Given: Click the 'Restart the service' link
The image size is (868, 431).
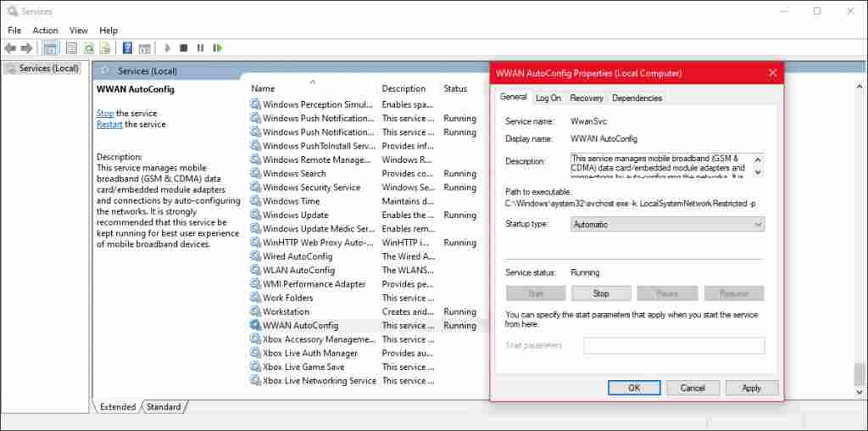Looking at the screenshot, I should tap(109, 125).
